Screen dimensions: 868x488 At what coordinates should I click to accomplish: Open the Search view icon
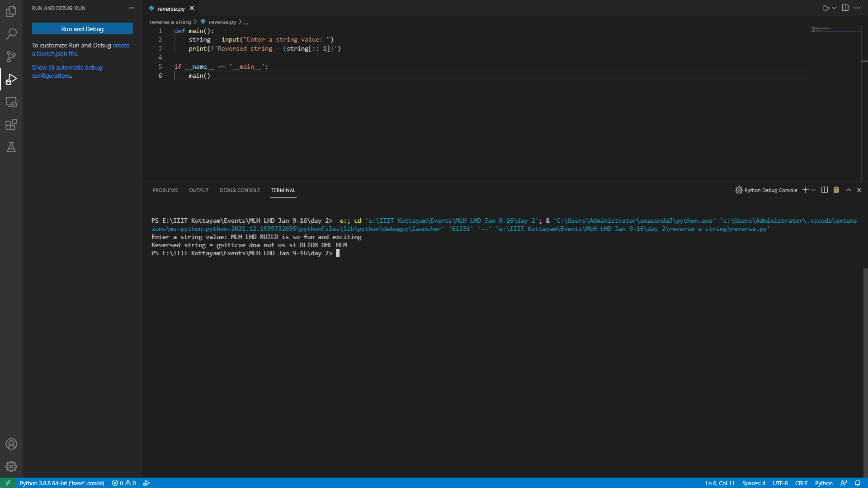tap(11, 34)
